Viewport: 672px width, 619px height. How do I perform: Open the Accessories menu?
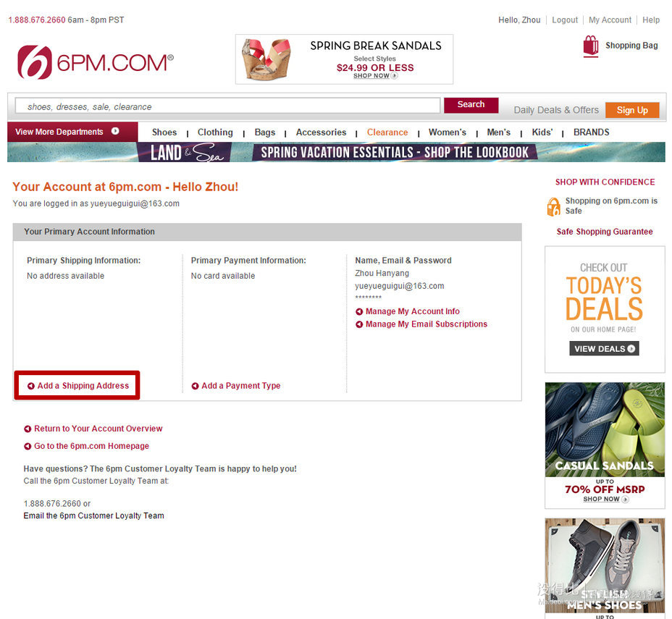coord(321,132)
